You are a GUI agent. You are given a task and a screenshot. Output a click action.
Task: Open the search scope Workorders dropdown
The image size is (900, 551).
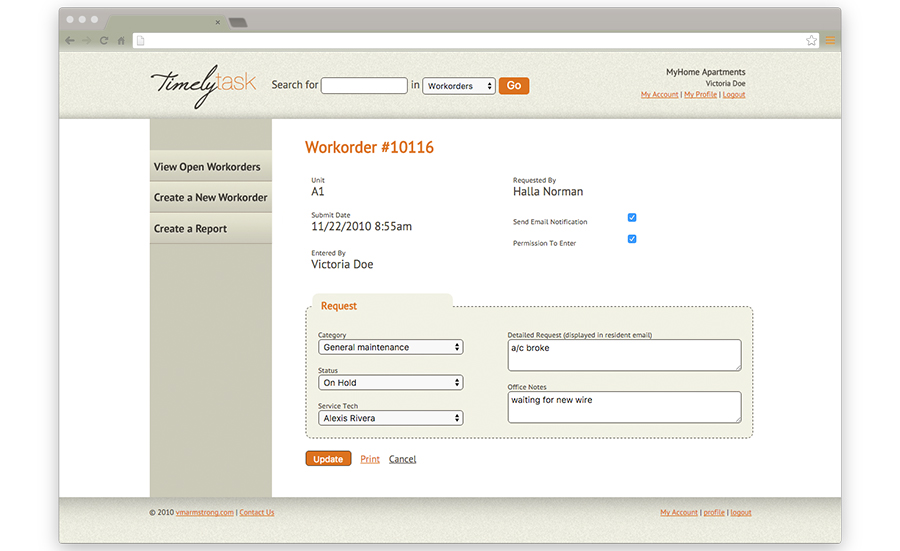click(x=459, y=86)
